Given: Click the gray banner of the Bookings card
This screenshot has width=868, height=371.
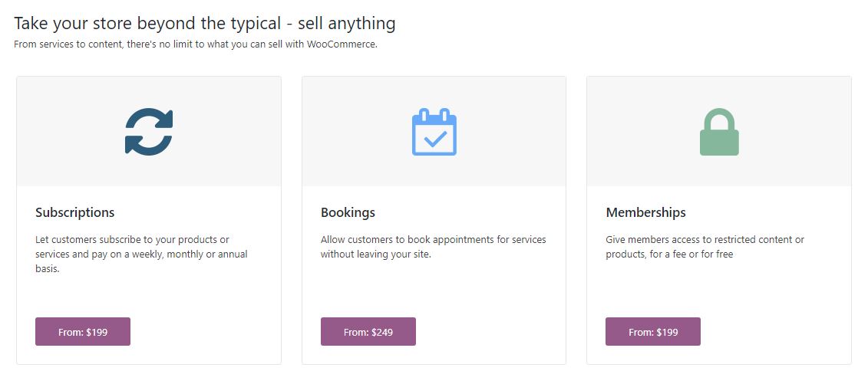Looking at the screenshot, I should (x=434, y=132).
